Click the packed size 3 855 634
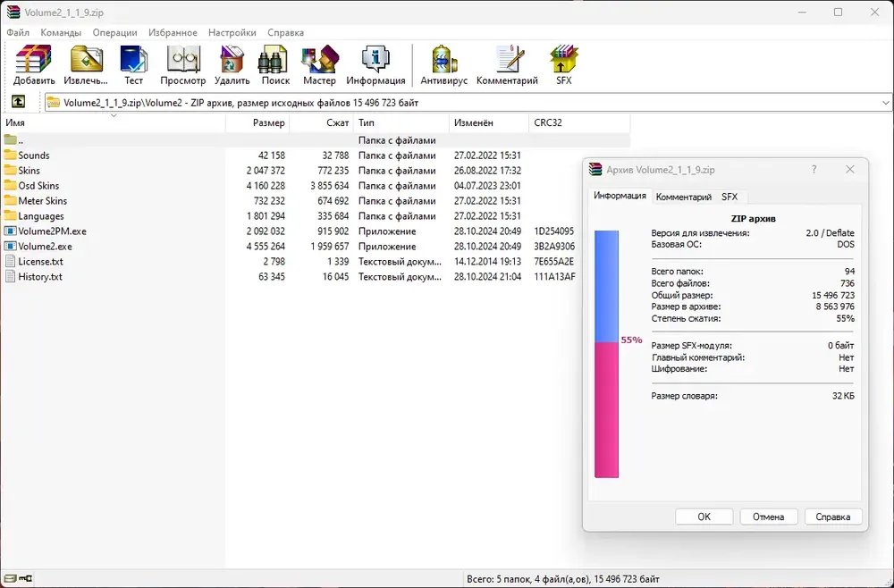This screenshot has height=588, width=894. coord(330,186)
